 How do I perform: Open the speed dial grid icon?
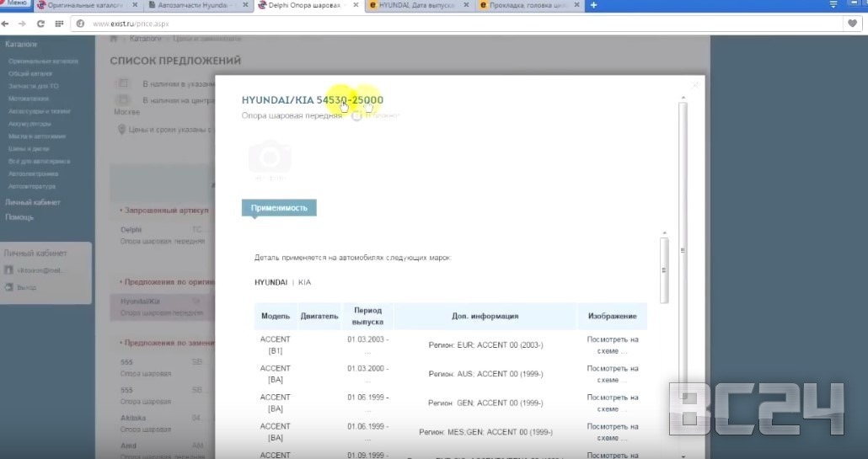(59, 24)
